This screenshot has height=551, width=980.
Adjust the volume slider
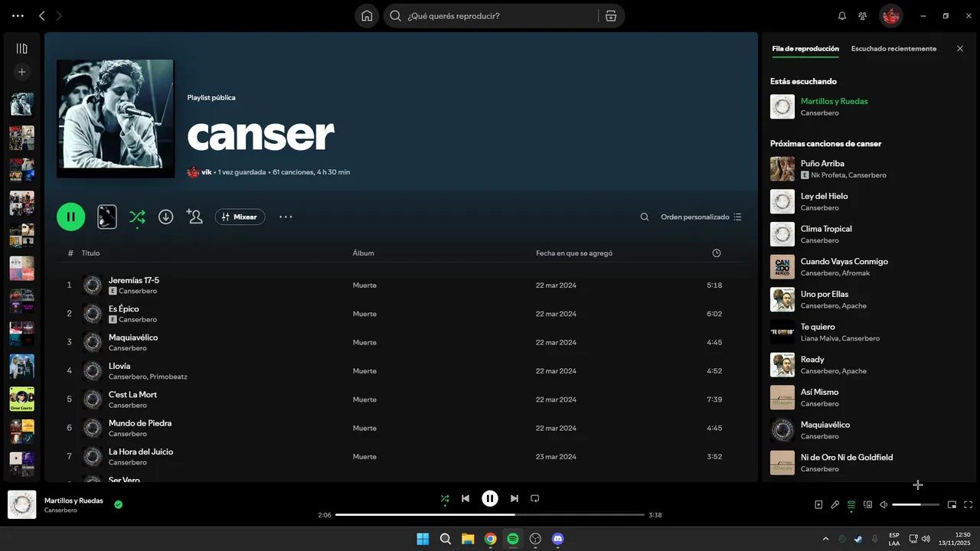[x=916, y=505]
